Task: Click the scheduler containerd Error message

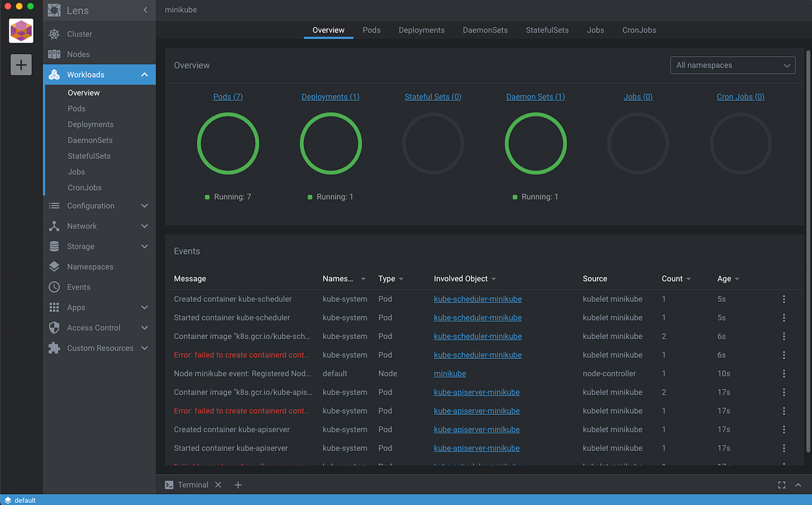Action: pyautogui.click(x=242, y=355)
